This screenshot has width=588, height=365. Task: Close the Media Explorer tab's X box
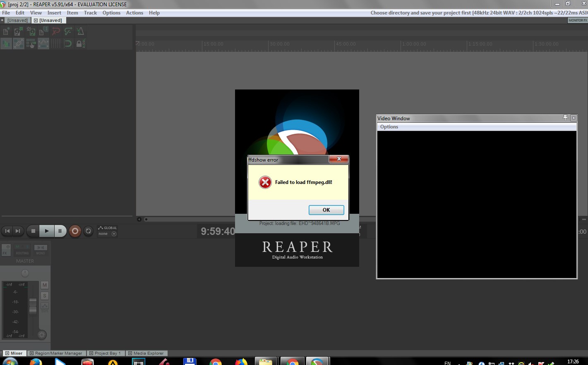[130, 353]
